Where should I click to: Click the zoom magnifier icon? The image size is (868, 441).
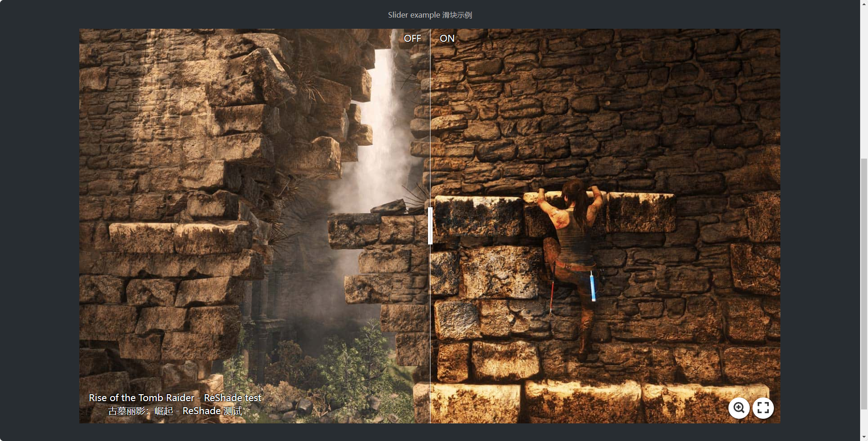[x=739, y=408]
